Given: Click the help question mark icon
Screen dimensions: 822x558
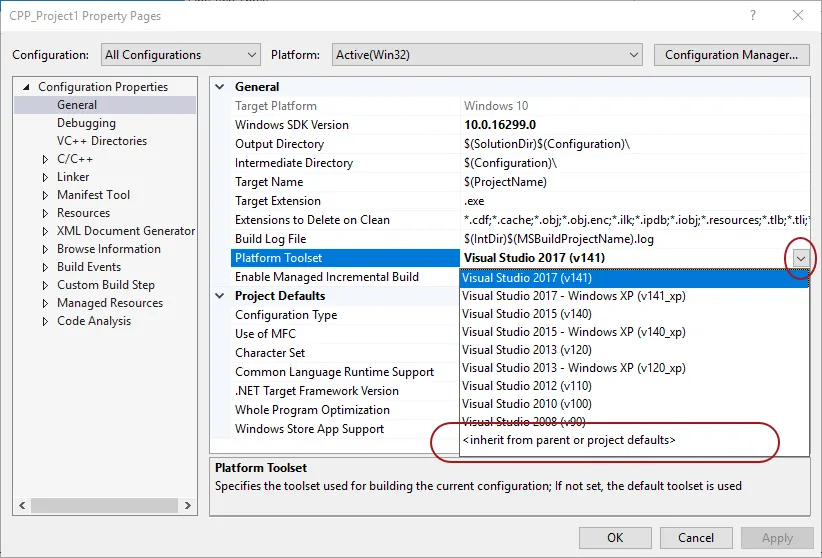Looking at the screenshot, I should pyautogui.click(x=753, y=15).
